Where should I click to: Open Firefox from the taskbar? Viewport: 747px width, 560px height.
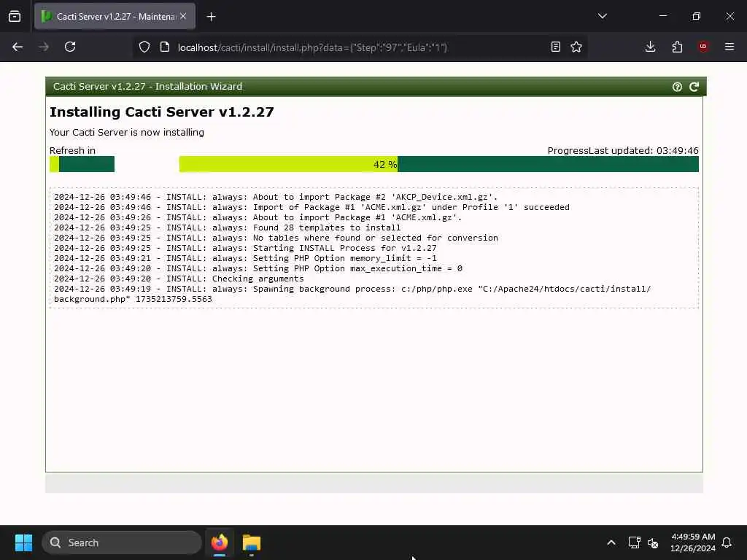tap(220, 542)
